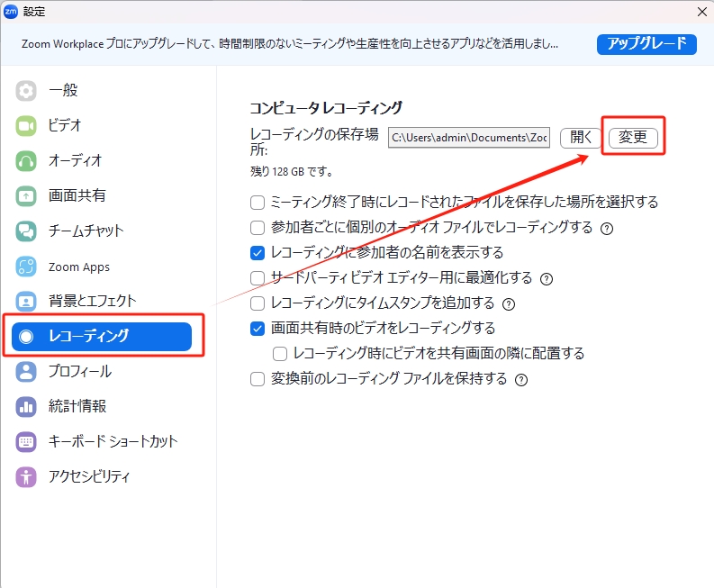Click the Zoom Workplace upgrade banner text
The width and height of the screenshot is (714, 588).
[x=290, y=44]
